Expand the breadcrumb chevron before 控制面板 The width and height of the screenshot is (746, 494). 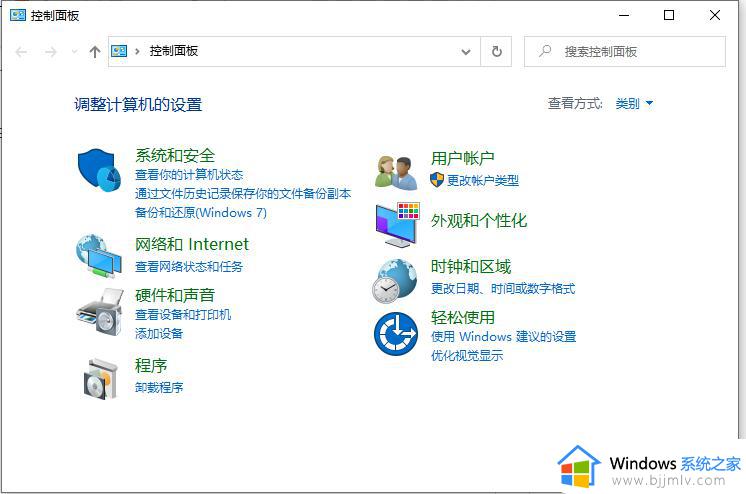[137, 51]
